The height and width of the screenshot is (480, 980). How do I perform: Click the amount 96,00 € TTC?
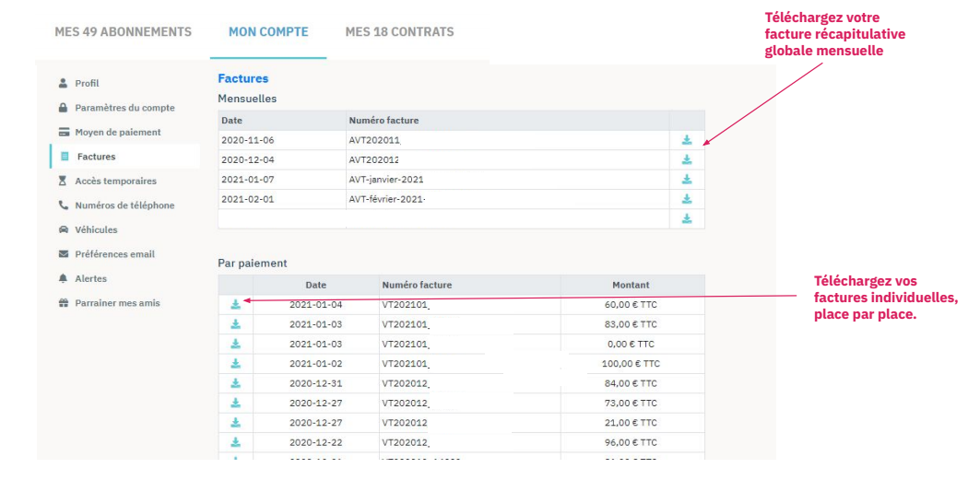click(x=631, y=442)
